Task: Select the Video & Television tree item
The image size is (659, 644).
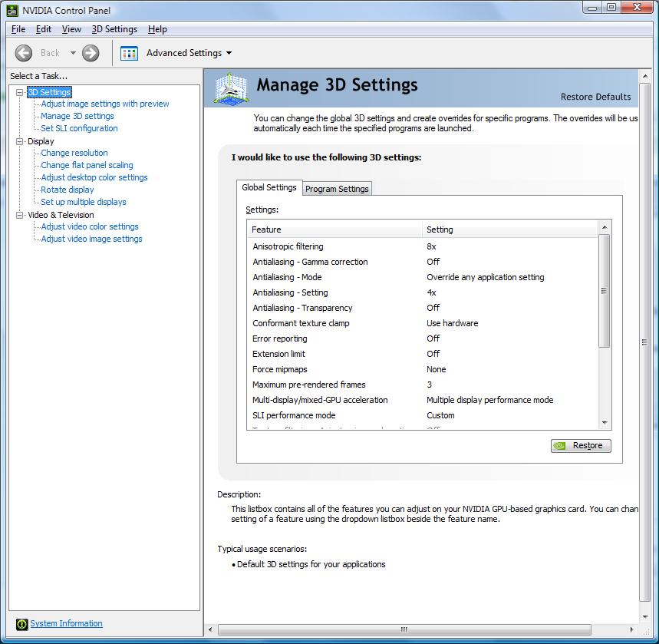Action: click(x=61, y=215)
